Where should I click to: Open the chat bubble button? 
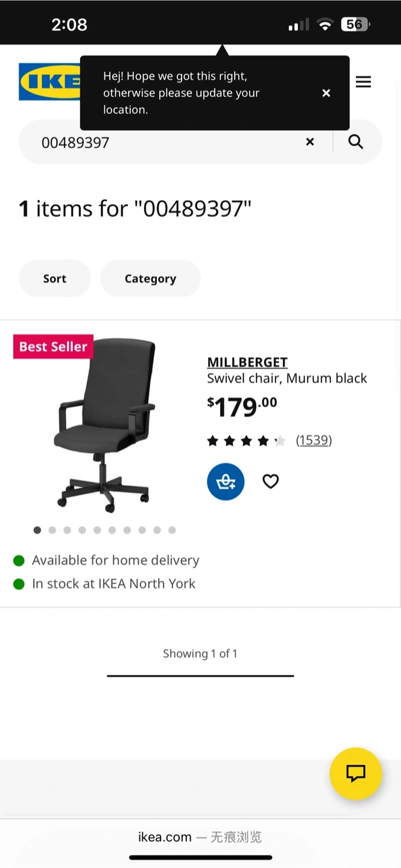(x=356, y=773)
